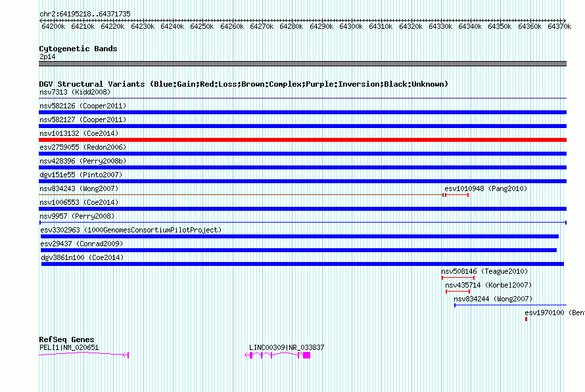Click the 64200k ruler tick label
This screenshot has width=585, height=392.
[53, 26]
